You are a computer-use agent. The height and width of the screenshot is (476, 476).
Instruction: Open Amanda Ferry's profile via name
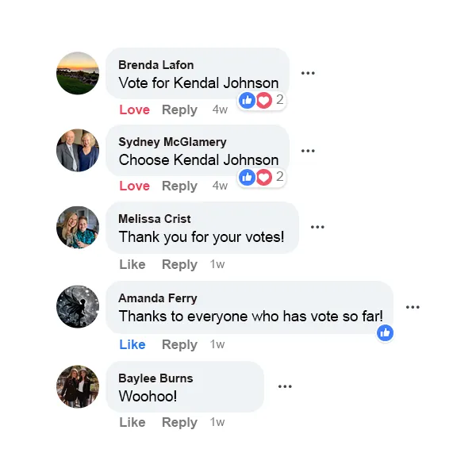pos(158,298)
